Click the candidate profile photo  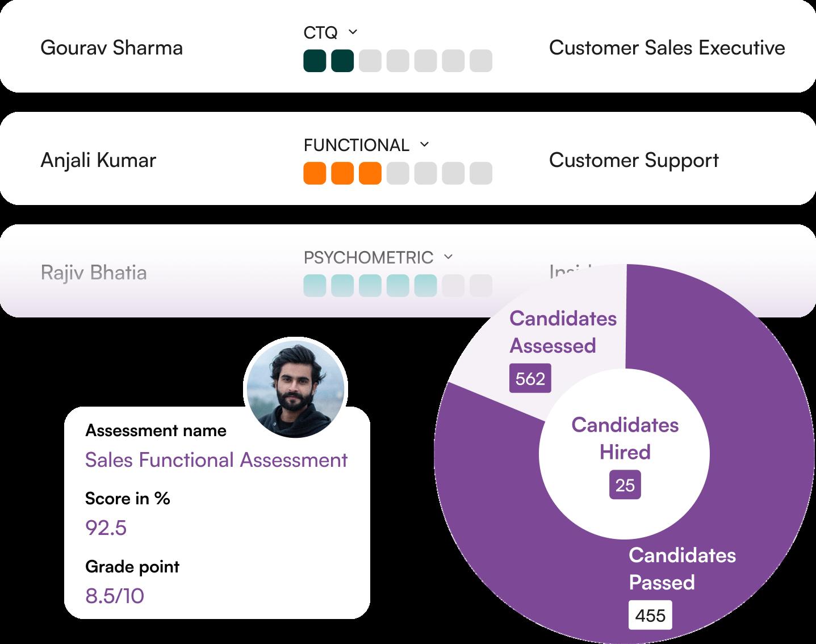tap(295, 388)
